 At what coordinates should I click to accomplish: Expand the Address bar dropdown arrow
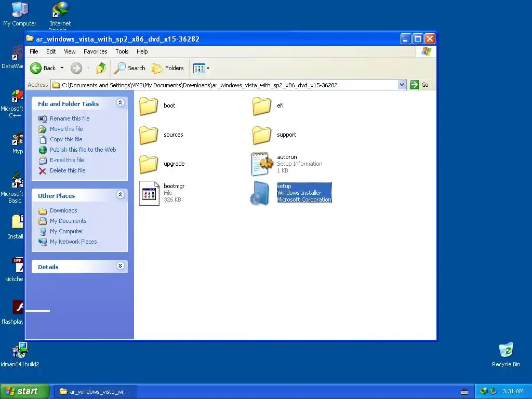pos(402,85)
